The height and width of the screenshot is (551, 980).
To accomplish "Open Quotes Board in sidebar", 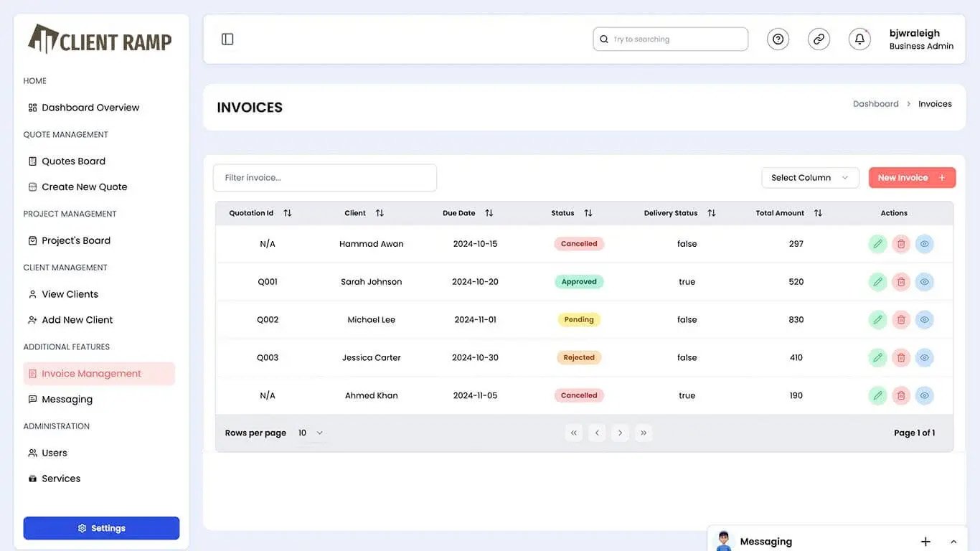I will (67, 161).
